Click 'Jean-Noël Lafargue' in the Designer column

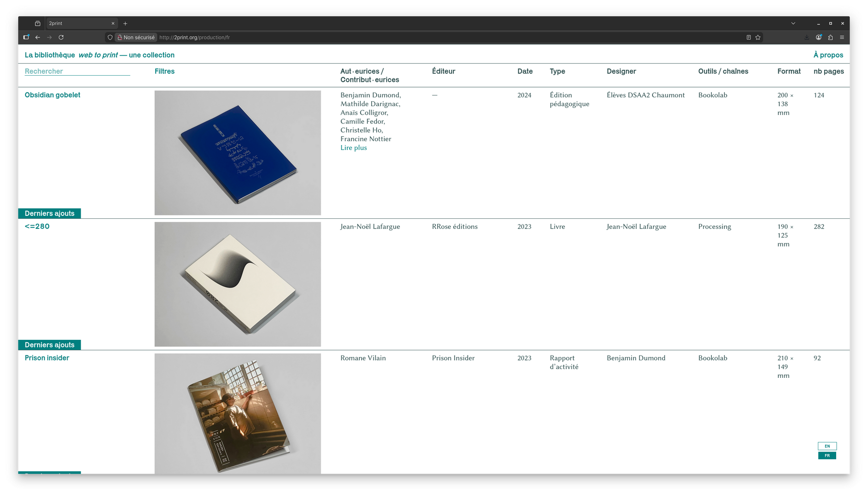(637, 227)
